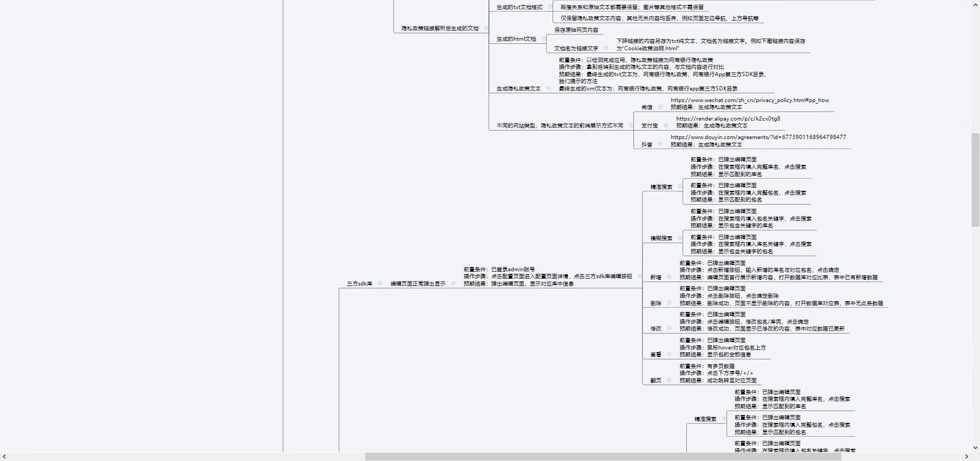Collapse the first 精准搜索 branch

pyautogui.click(x=680, y=186)
